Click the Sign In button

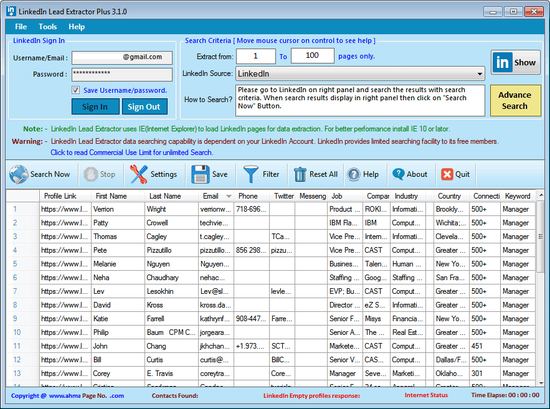click(x=95, y=107)
